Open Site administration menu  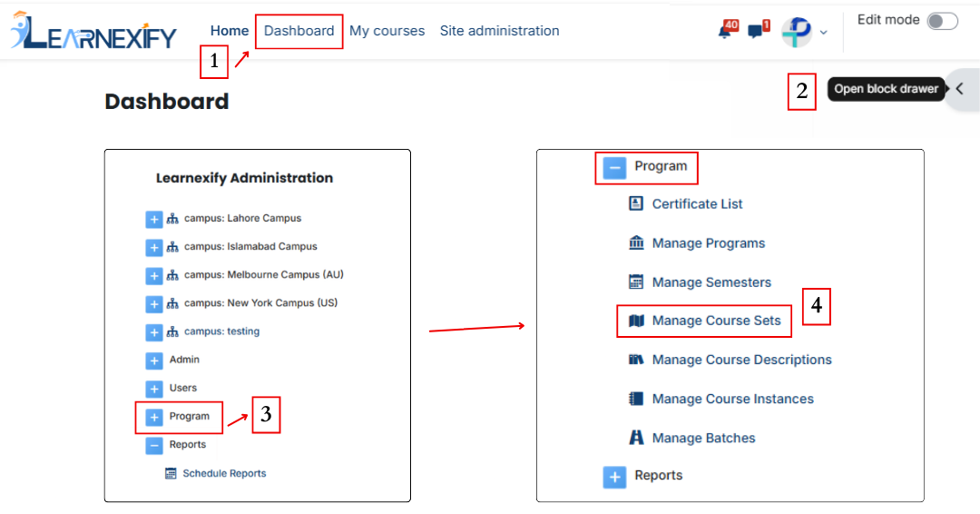(499, 31)
